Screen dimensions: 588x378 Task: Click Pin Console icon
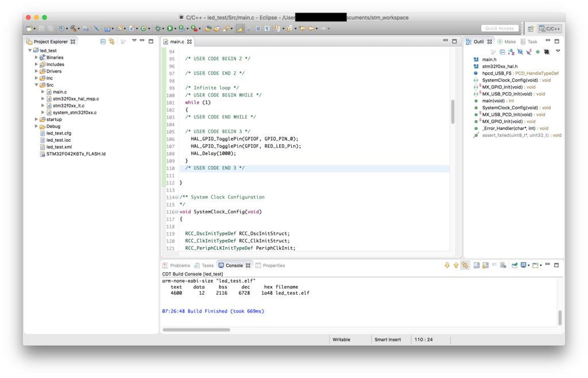(514, 265)
